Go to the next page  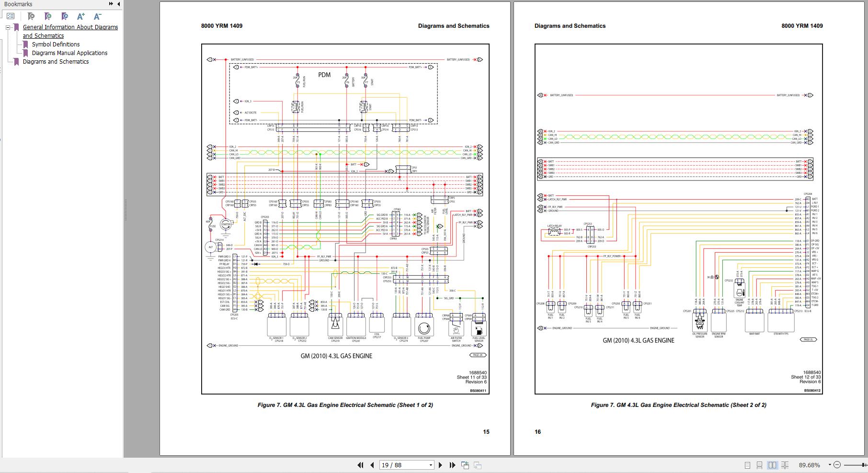(441, 465)
